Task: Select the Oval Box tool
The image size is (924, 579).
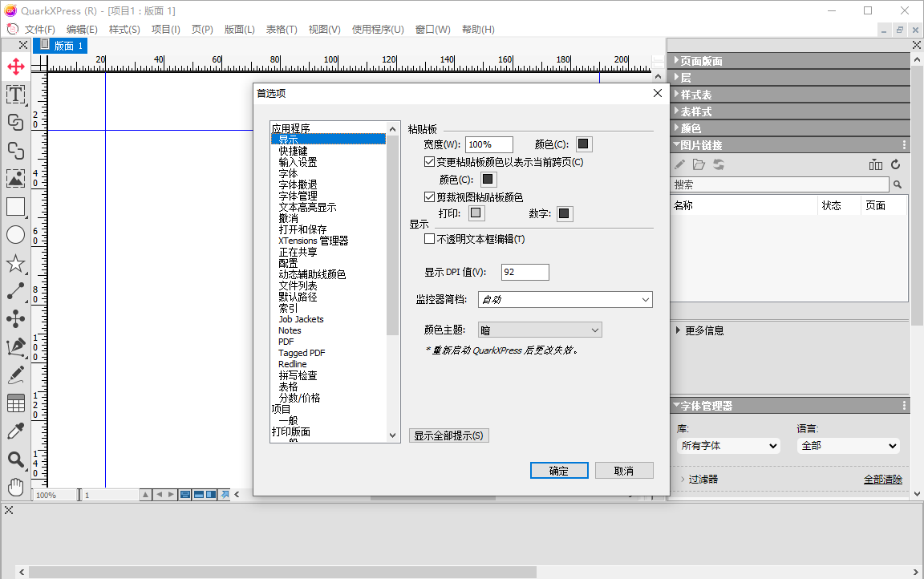Action: tap(16, 235)
